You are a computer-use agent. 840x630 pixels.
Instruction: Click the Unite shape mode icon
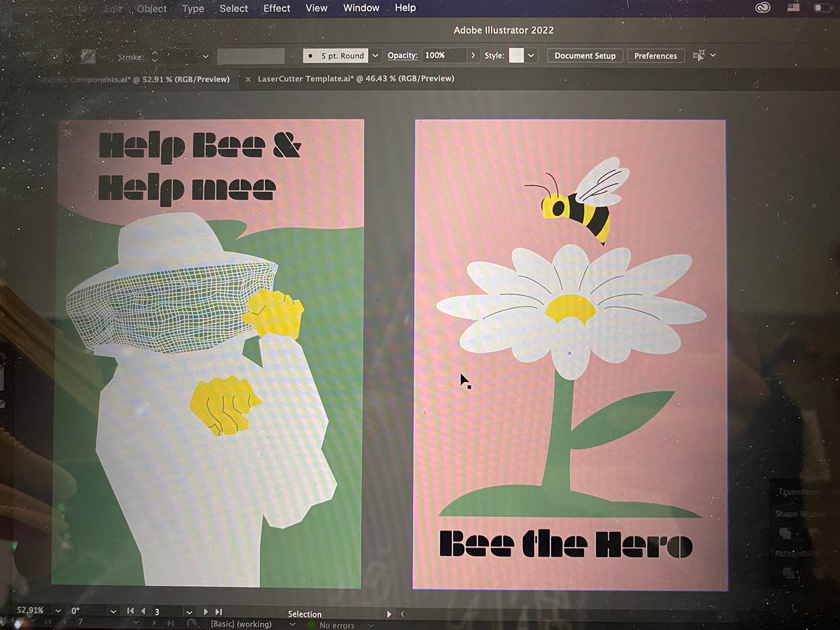[x=785, y=533]
